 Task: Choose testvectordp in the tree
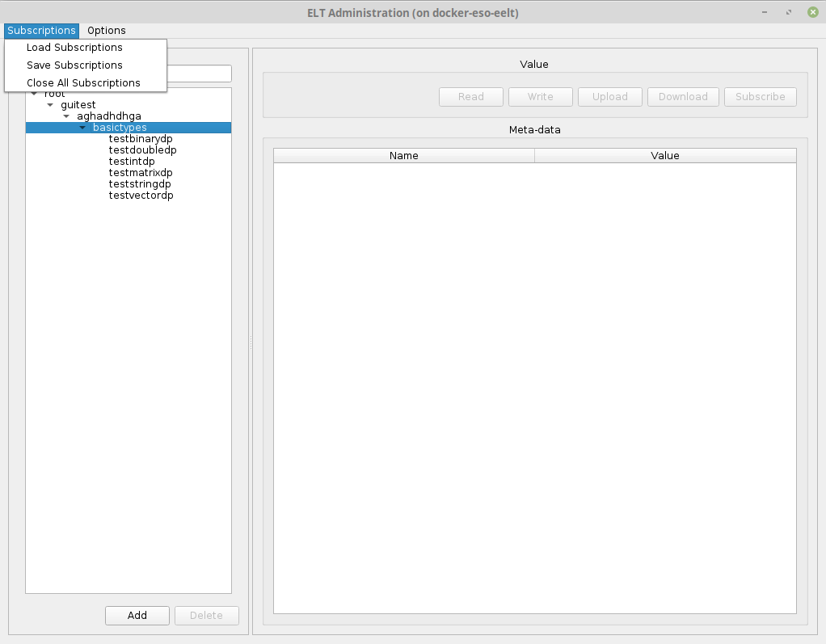tap(141, 196)
